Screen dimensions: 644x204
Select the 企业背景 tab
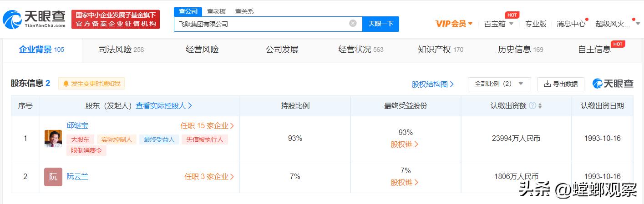[42, 50]
